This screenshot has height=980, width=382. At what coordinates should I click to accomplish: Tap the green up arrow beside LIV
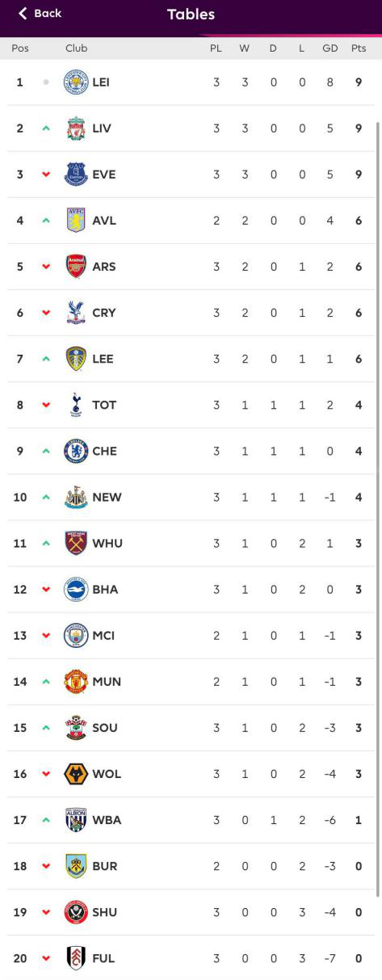pyautogui.click(x=46, y=128)
